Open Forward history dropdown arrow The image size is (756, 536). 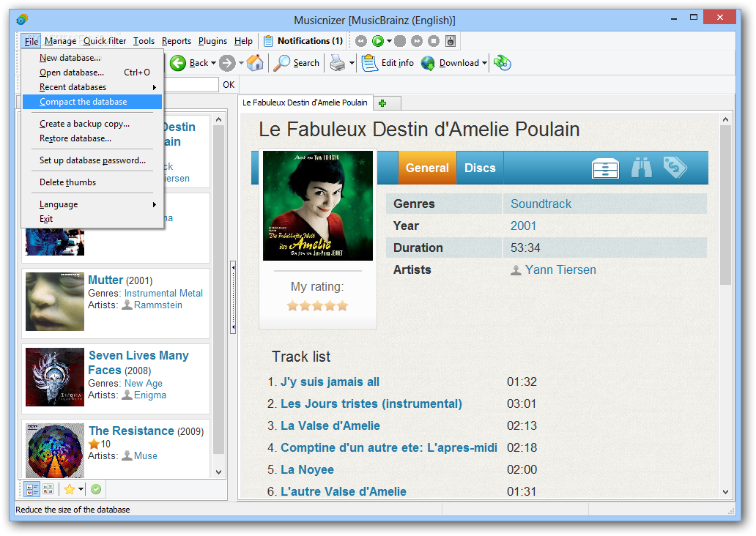(241, 63)
